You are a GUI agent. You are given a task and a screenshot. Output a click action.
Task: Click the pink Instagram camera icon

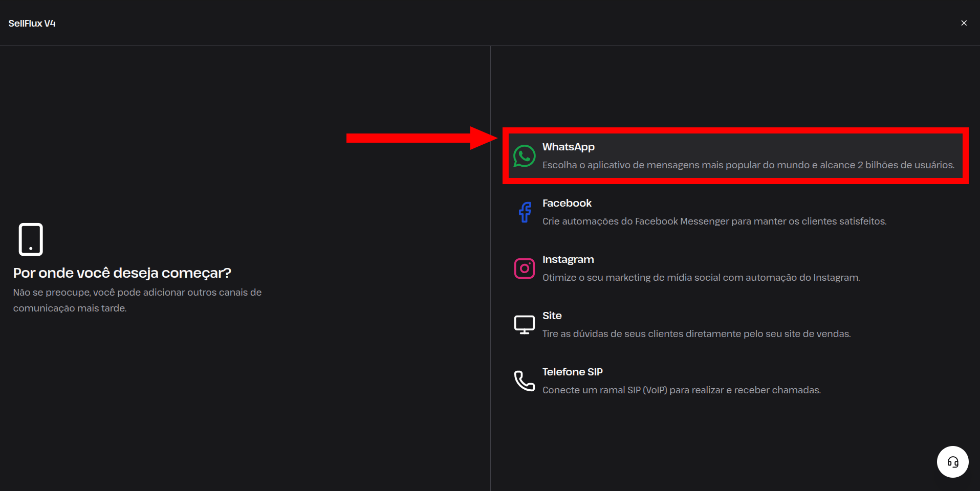tap(525, 269)
